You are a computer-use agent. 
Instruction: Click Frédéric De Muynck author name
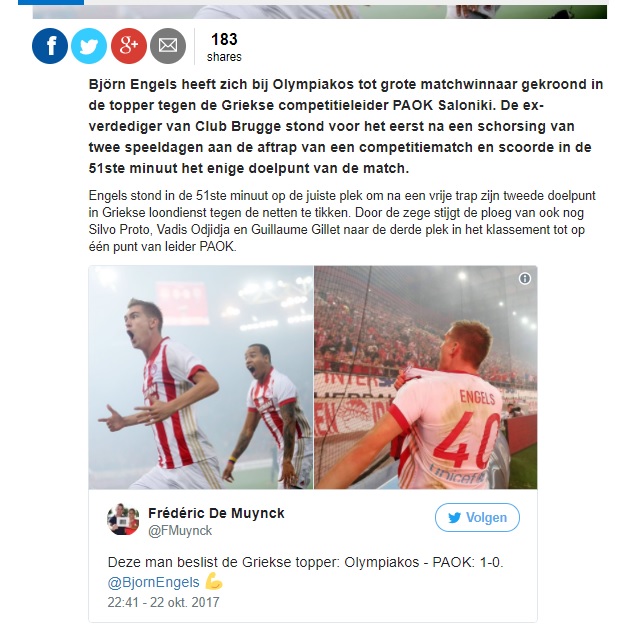click(216, 513)
